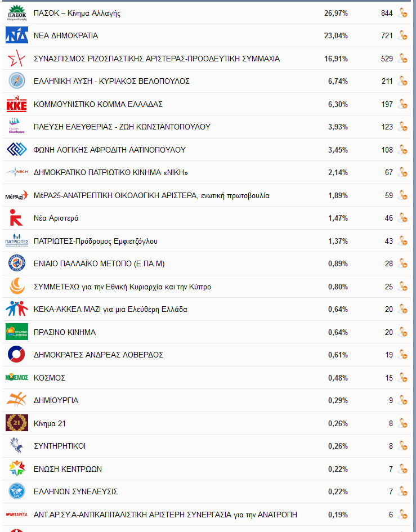
Task: Select ΠΑΤΡΙΩΤΕΣ-Πρόδρομος Εμφιετζόγλου party name
Action: (x=96, y=242)
